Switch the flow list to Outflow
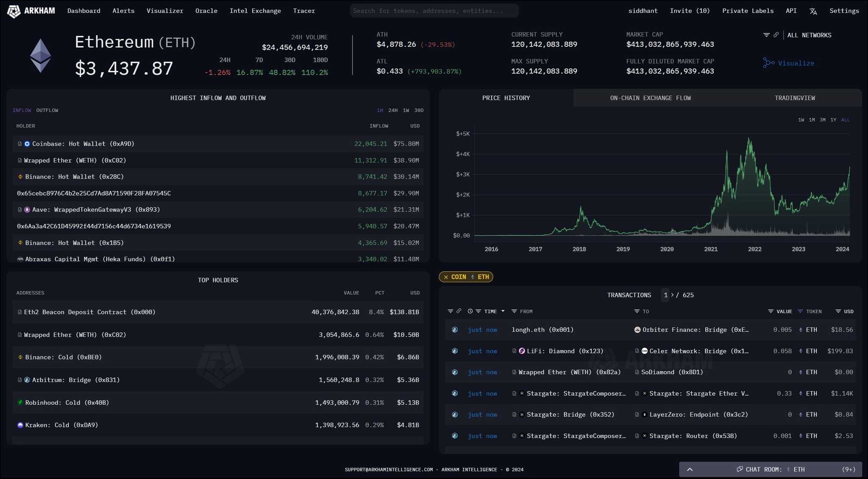The image size is (868, 479). point(47,110)
